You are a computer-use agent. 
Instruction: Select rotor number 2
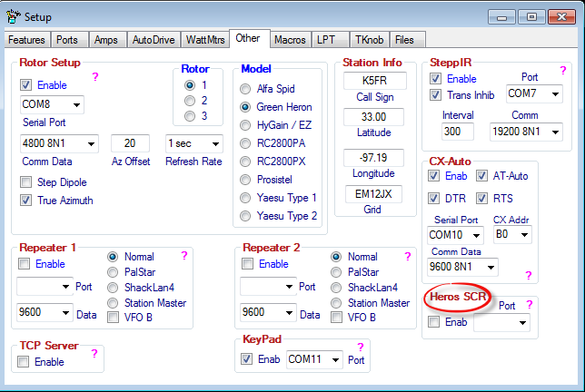coord(189,100)
